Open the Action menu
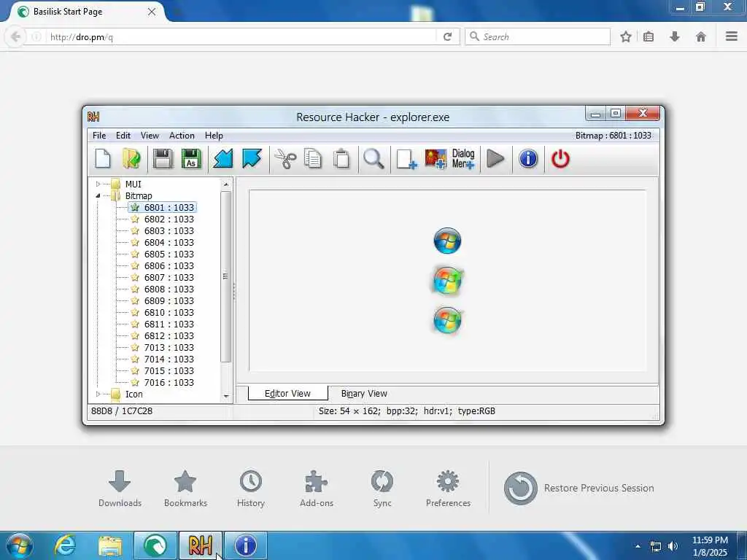Screen dimensions: 747x560 (182, 135)
